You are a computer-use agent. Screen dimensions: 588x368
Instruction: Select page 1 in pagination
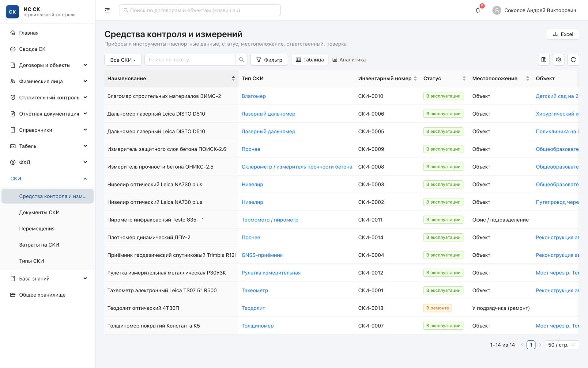pos(531,345)
